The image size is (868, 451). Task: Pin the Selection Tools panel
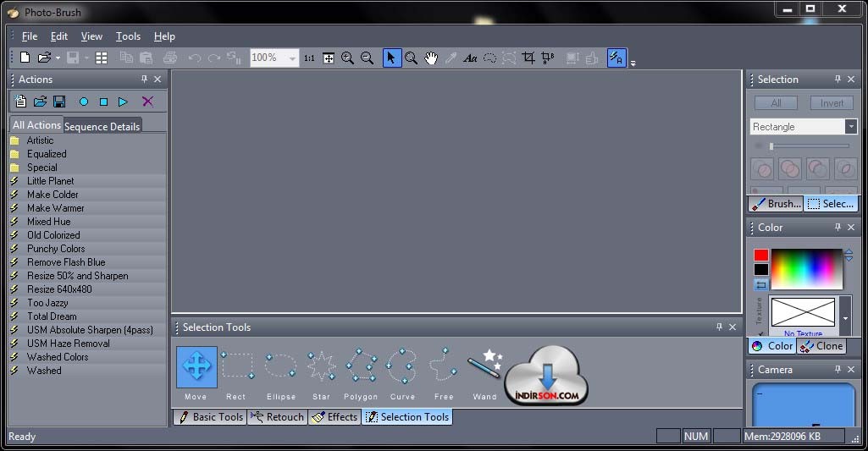719,327
